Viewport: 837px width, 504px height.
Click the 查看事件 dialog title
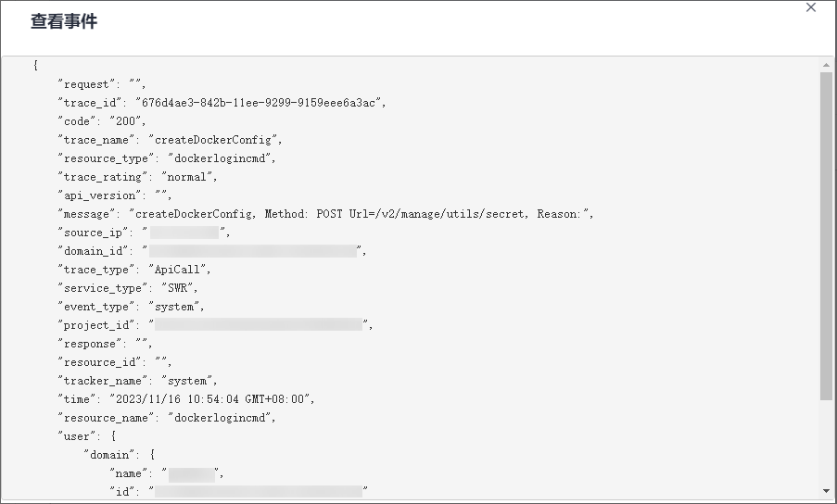pos(64,22)
